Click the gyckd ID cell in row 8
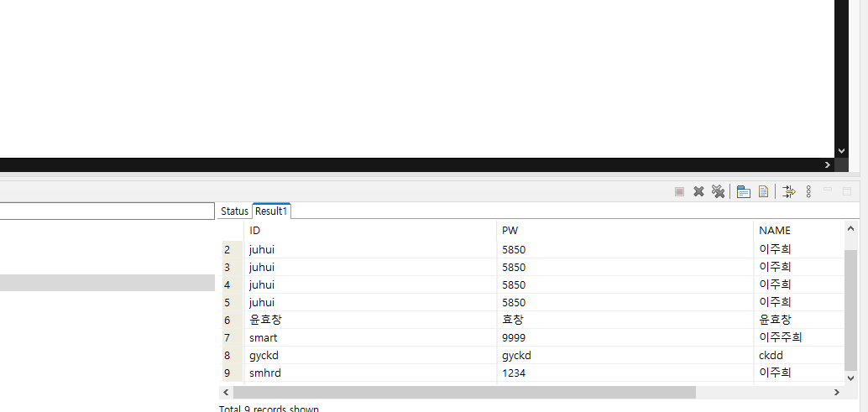 370,356
